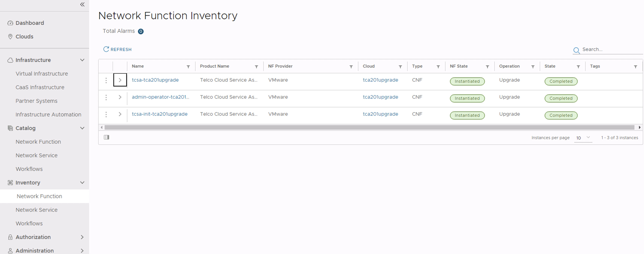Click the Search input field
644x254 pixels.
click(608, 49)
